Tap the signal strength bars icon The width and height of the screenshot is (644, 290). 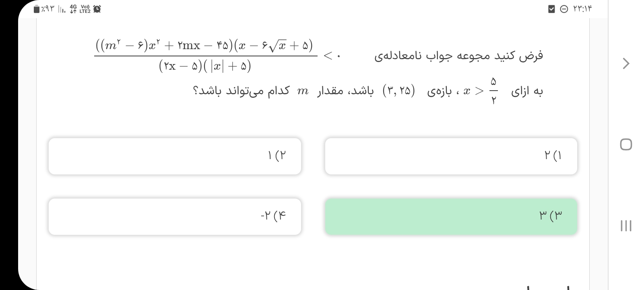[x=62, y=9]
